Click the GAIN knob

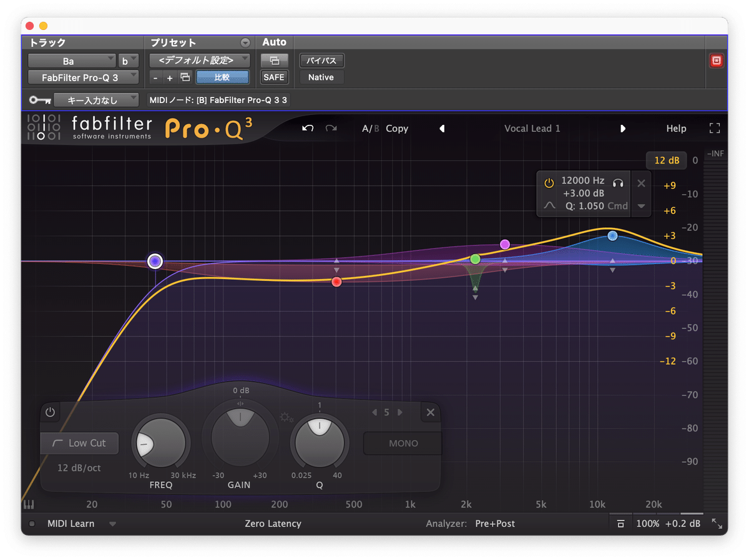click(x=241, y=437)
